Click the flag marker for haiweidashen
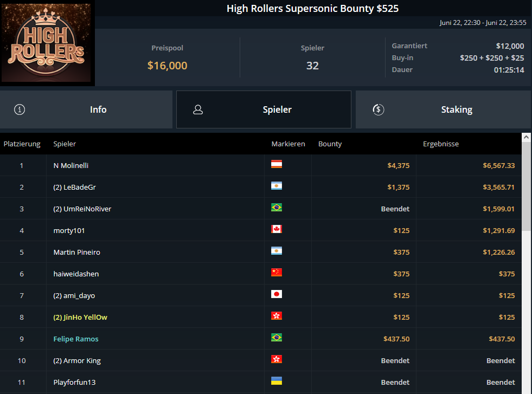 (x=277, y=273)
